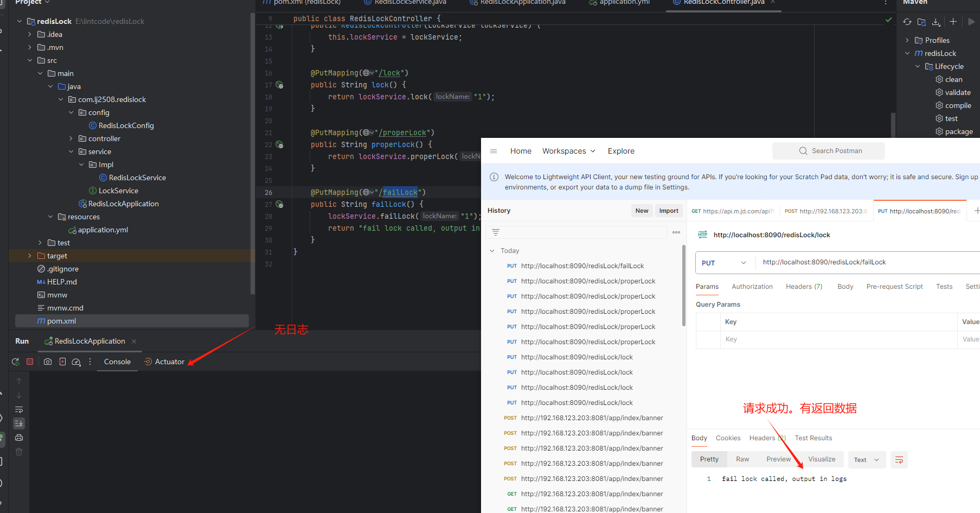Screen dimensions: 980x513
Task: Open Postman hamburger menu
Action: click(x=494, y=151)
